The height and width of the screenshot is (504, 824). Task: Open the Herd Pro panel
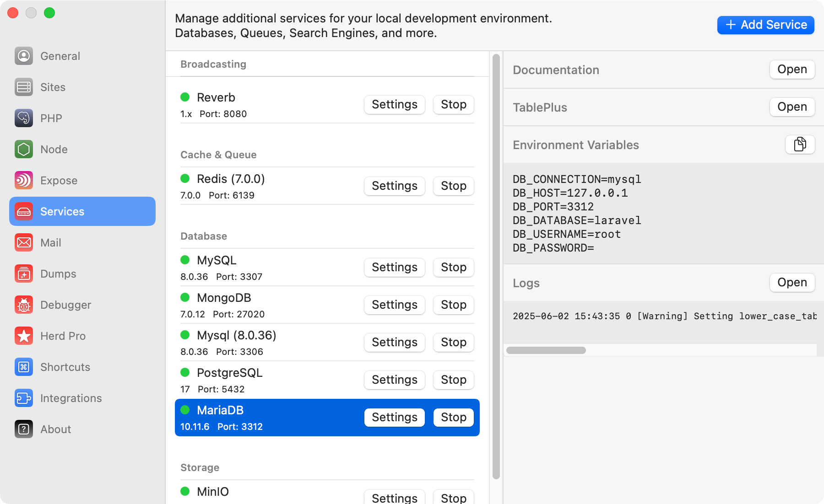coord(63,336)
